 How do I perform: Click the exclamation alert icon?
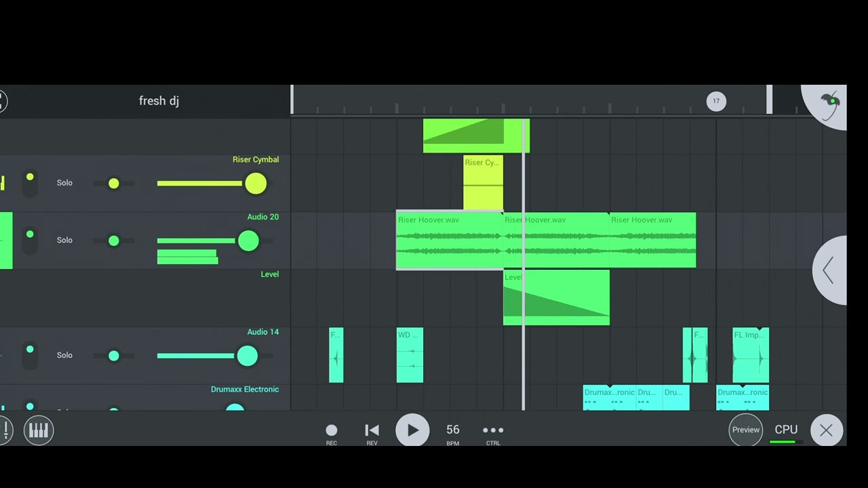point(5,430)
